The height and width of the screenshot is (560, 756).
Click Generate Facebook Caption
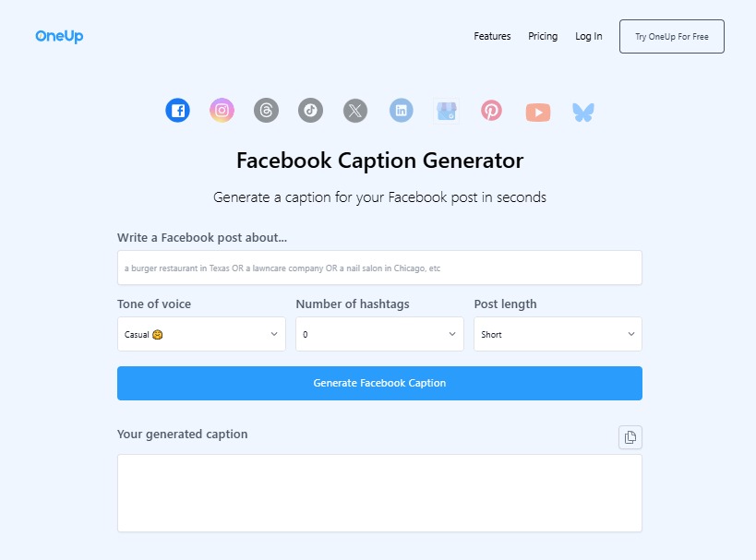click(x=378, y=383)
